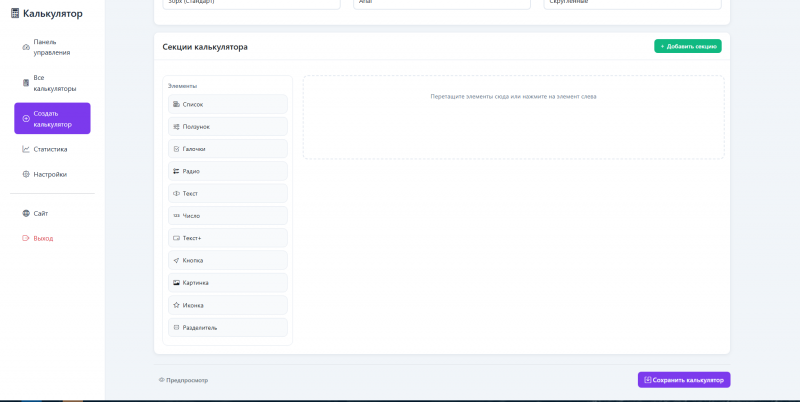Add the Текст element
This screenshot has width=800, height=402.
[x=228, y=193]
